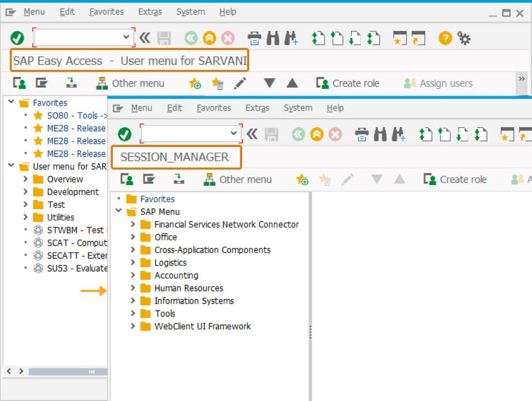Click the User Menu icon in Easy Access window
Viewport: 532px width, 401px height.
[19, 83]
